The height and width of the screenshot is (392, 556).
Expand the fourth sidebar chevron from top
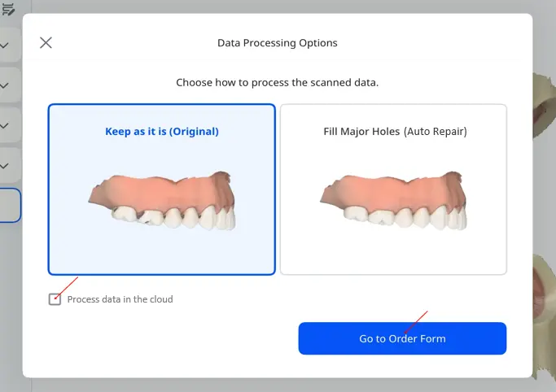pos(4,166)
